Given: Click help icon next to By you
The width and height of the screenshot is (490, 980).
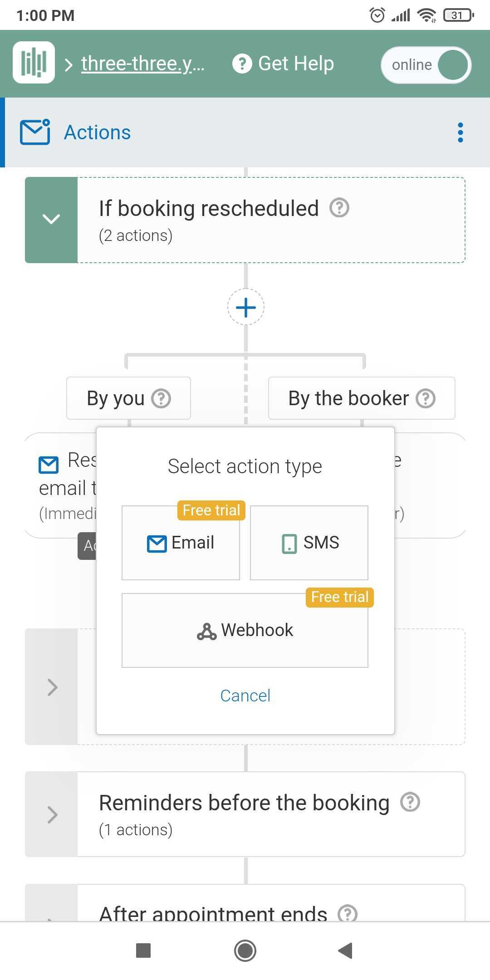Looking at the screenshot, I should tap(161, 398).
